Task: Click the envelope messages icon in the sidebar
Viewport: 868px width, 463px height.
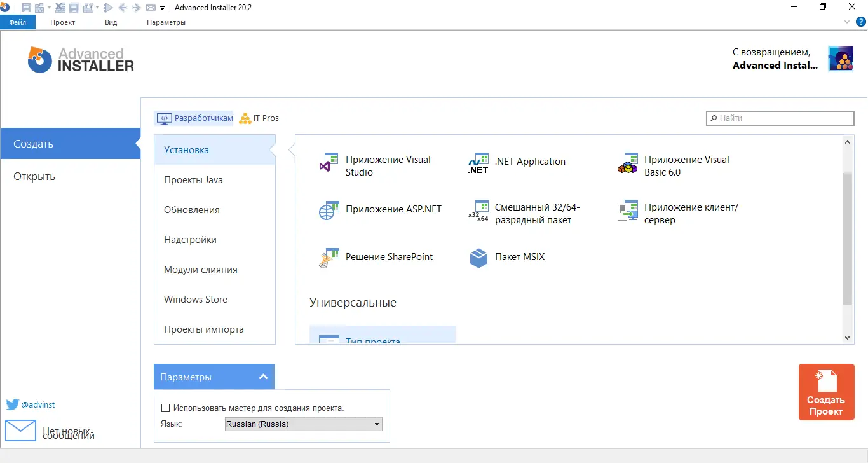Action: (x=20, y=431)
